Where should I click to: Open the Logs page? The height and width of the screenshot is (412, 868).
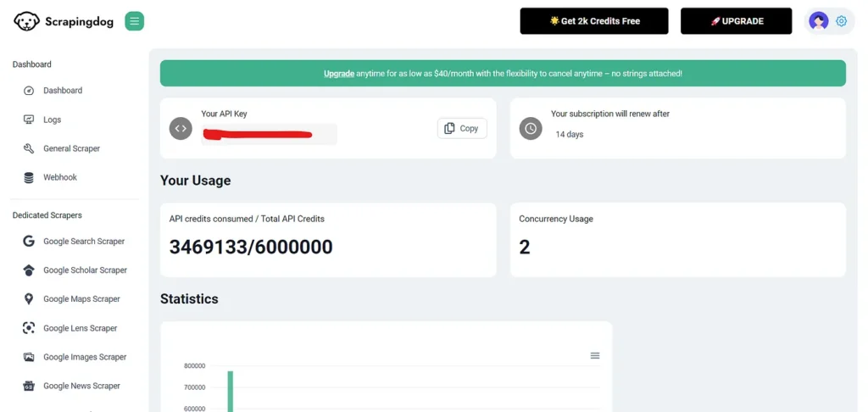pos(52,120)
